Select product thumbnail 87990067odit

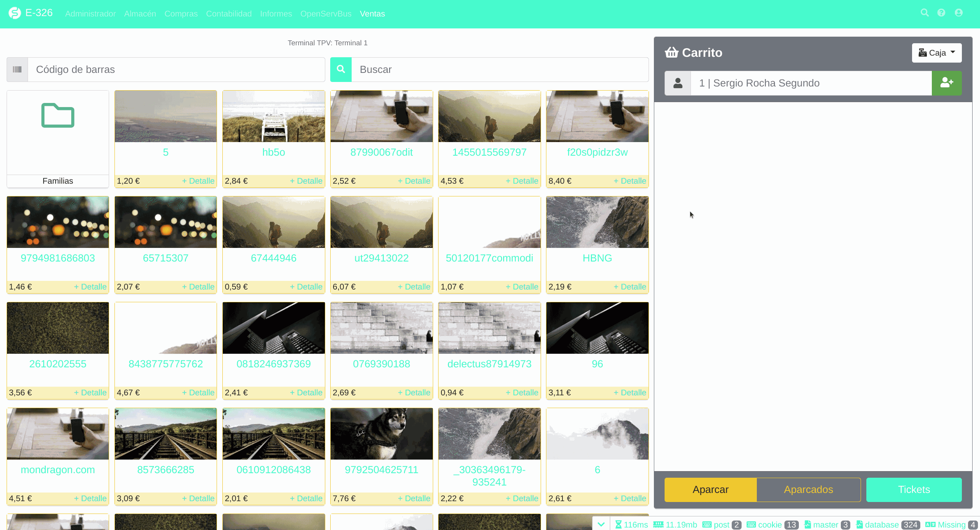tap(382, 117)
